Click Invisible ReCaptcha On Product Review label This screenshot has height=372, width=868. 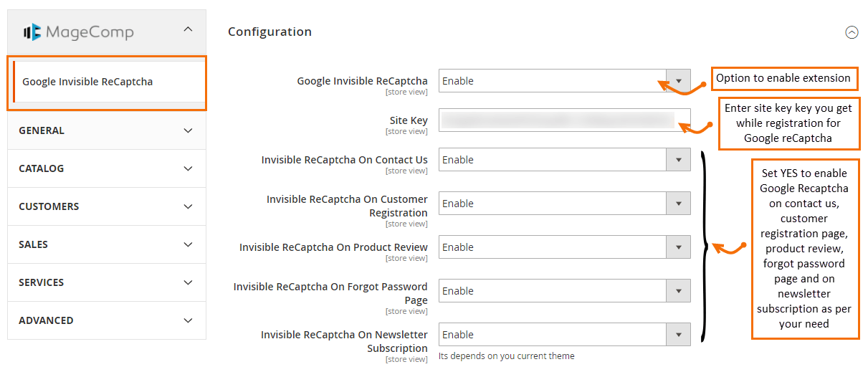(333, 247)
